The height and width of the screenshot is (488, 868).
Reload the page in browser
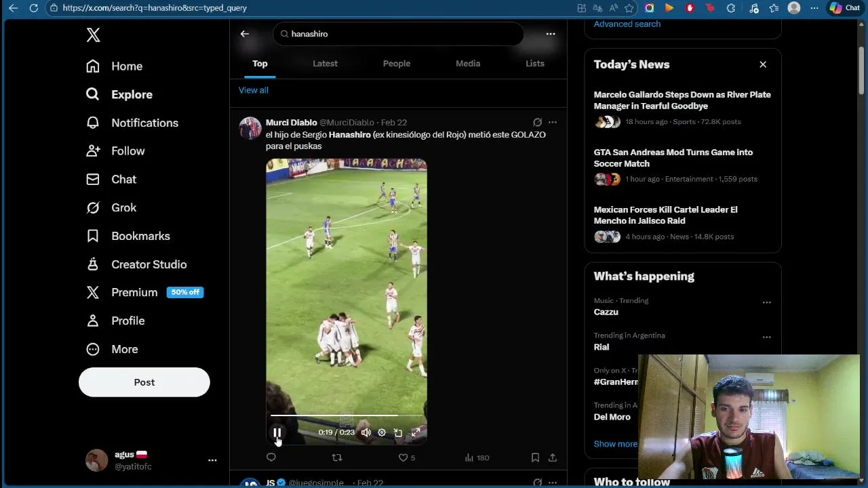(x=34, y=8)
